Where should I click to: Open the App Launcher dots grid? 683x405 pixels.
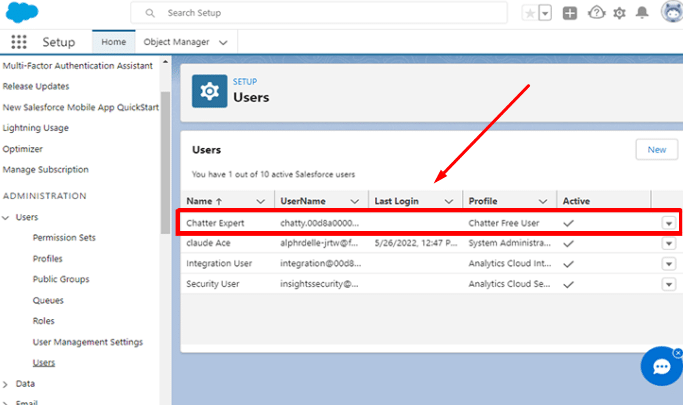[x=19, y=42]
